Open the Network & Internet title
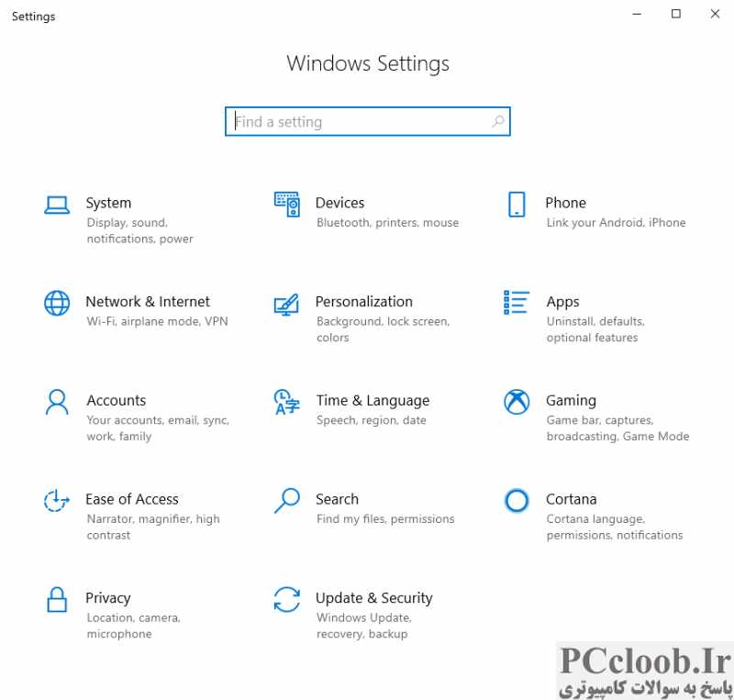 point(148,302)
